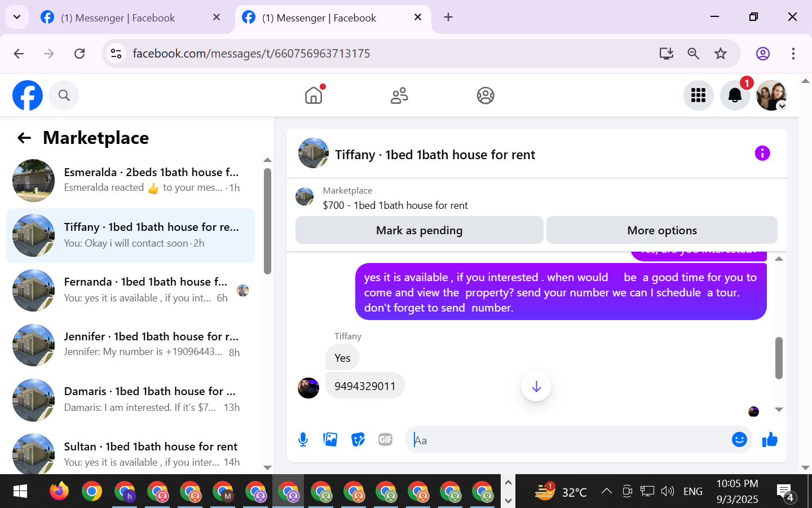Viewport: 812px width, 508px height.
Task: Go back using the Marketplace arrow
Action: [x=24, y=138]
